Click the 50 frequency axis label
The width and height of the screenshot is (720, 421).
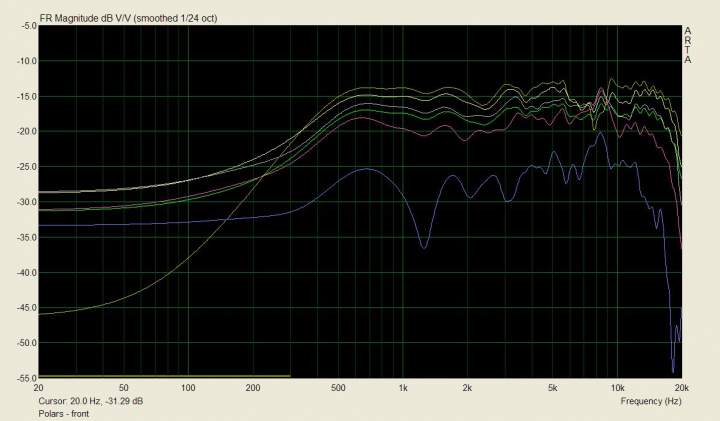[123, 386]
